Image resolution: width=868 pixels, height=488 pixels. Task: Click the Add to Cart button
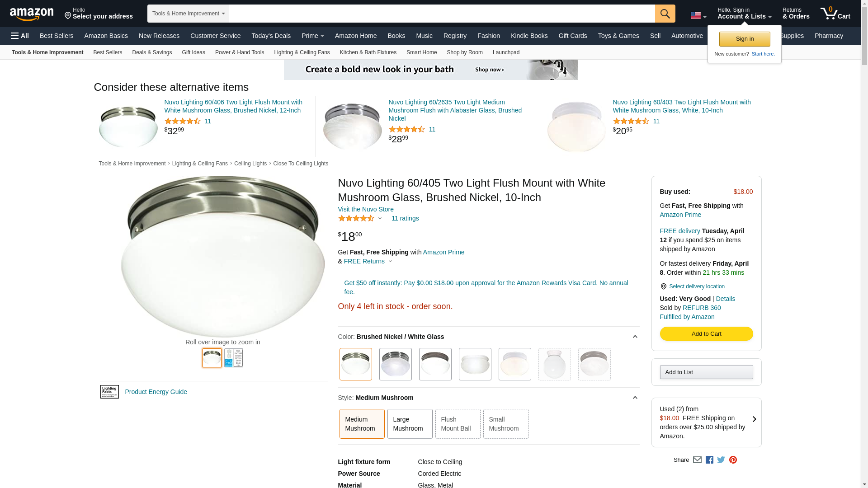pos(706,333)
